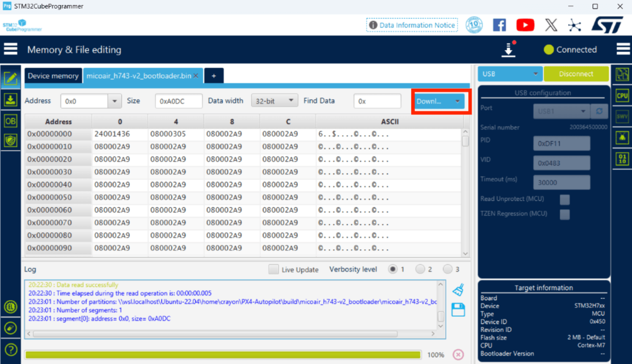Open the Secure programming shield icon
The width and height of the screenshot is (632, 364).
pyautogui.click(x=11, y=140)
